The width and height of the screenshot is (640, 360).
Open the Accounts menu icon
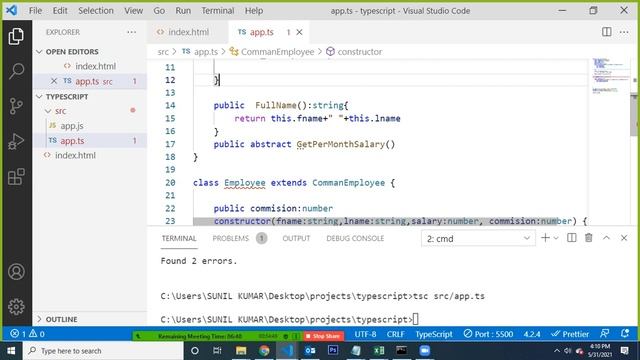[16, 272]
